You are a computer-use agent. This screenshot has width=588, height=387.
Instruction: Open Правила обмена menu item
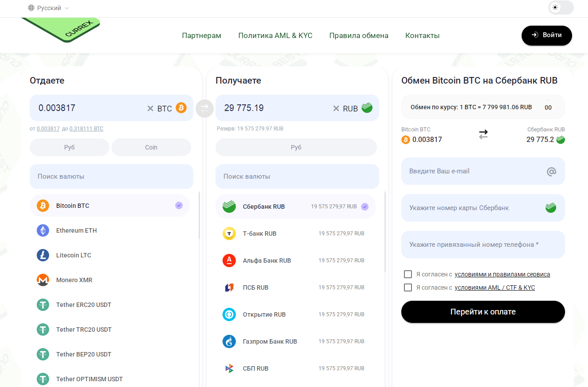tap(359, 35)
